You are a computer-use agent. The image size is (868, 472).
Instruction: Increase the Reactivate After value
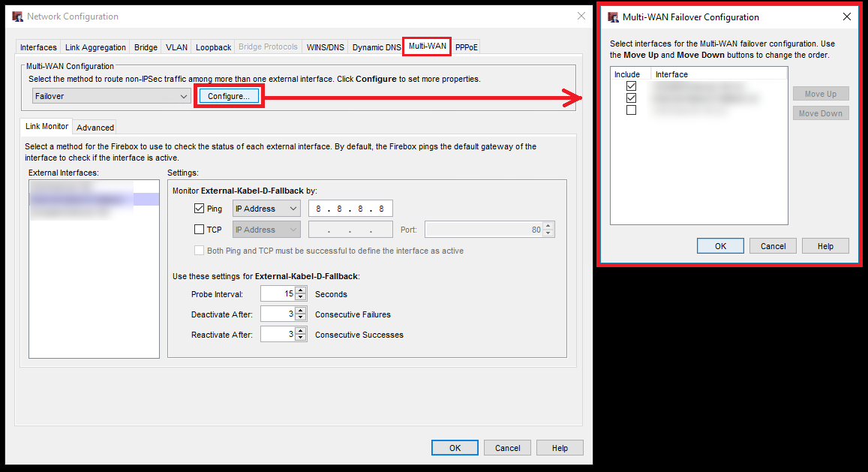pyautogui.click(x=301, y=331)
